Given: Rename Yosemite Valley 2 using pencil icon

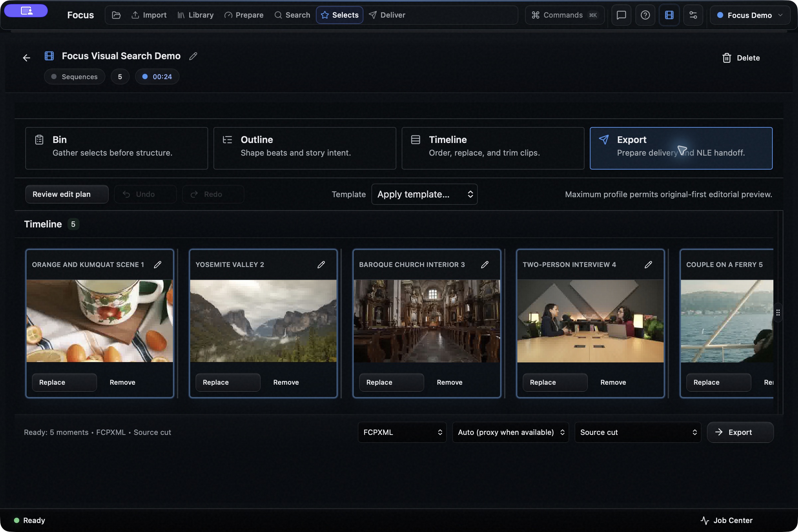Looking at the screenshot, I should tap(321, 265).
